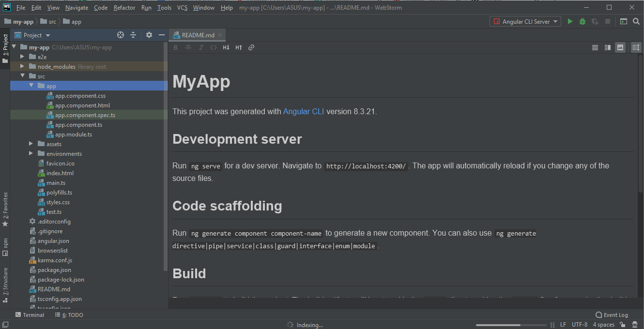Viewport: 644px width, 329px height.
Task: Click src breadcrumb in navigation bar
Action: coord(48,22)
